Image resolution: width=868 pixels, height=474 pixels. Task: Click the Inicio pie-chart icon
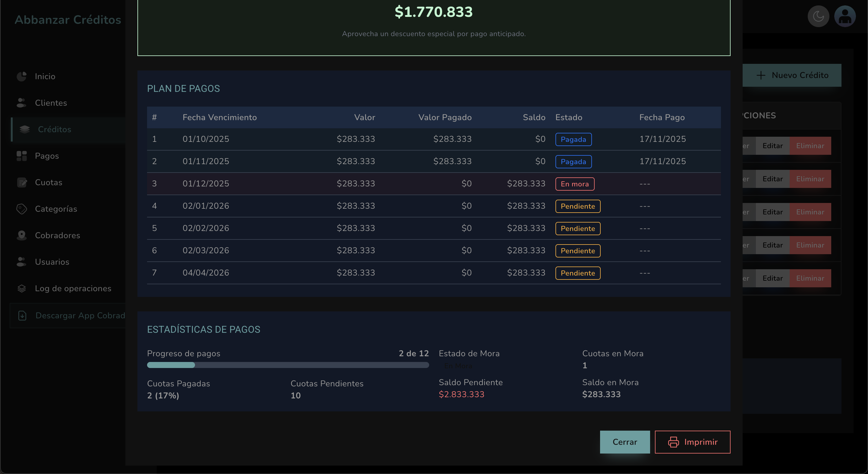(22, 76)
